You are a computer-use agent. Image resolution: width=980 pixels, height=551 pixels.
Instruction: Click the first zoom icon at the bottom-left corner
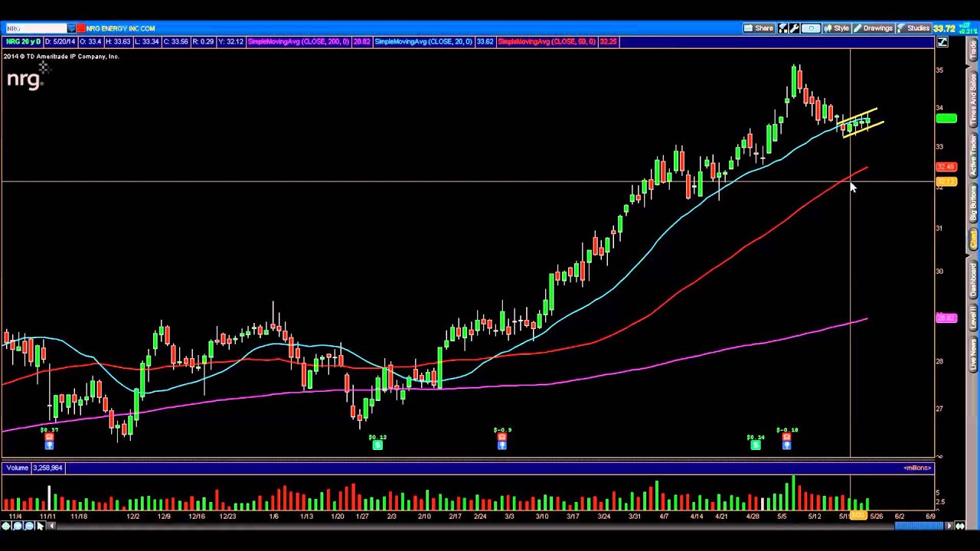(x=7, y=526)
